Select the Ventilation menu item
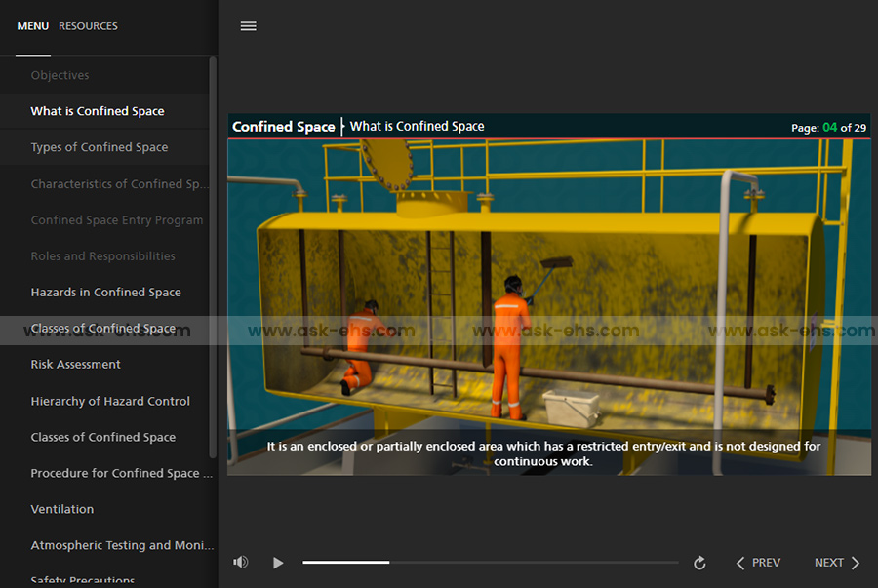Screen dimensions: 878x588 coord(62,509)
